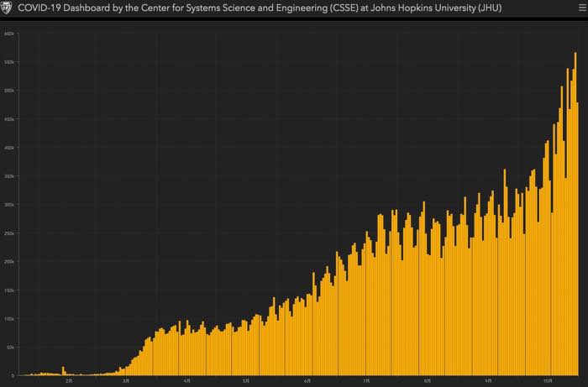Click the 550k label on the vertical axis
The image size is (588, 387).
(x=9, y=62)
